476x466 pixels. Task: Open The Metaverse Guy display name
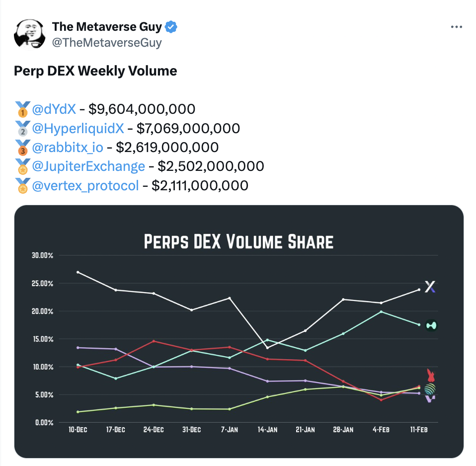107,27
